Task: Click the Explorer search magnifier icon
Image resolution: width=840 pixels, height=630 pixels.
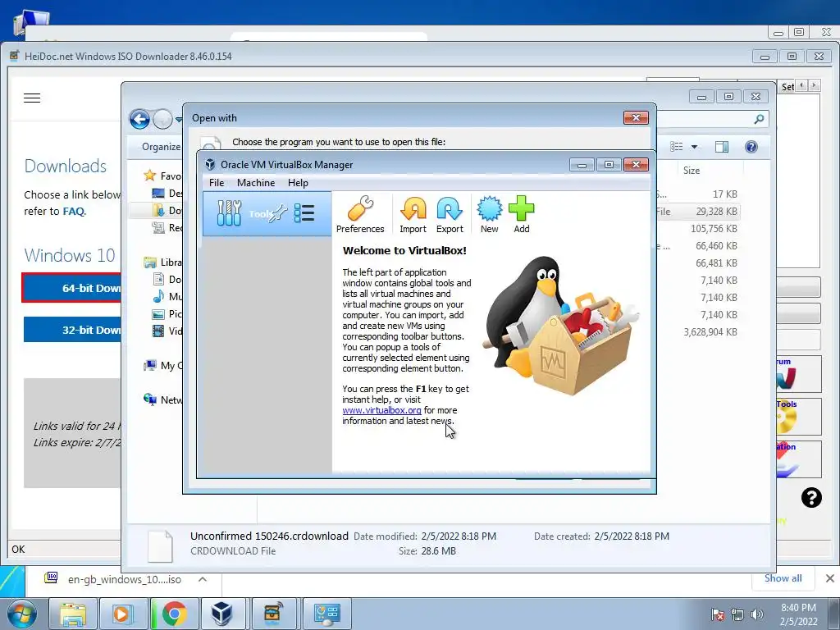Action: coord(759,119)
